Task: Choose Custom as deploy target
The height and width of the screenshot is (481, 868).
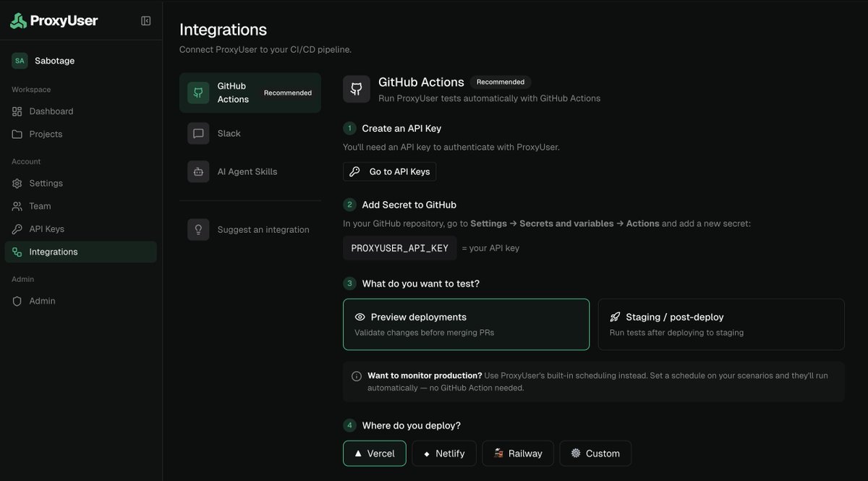Action: point(595,454)
